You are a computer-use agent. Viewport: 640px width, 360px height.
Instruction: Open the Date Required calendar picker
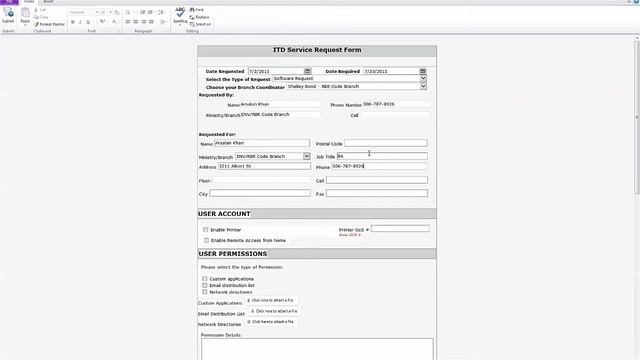pos(423,71)
